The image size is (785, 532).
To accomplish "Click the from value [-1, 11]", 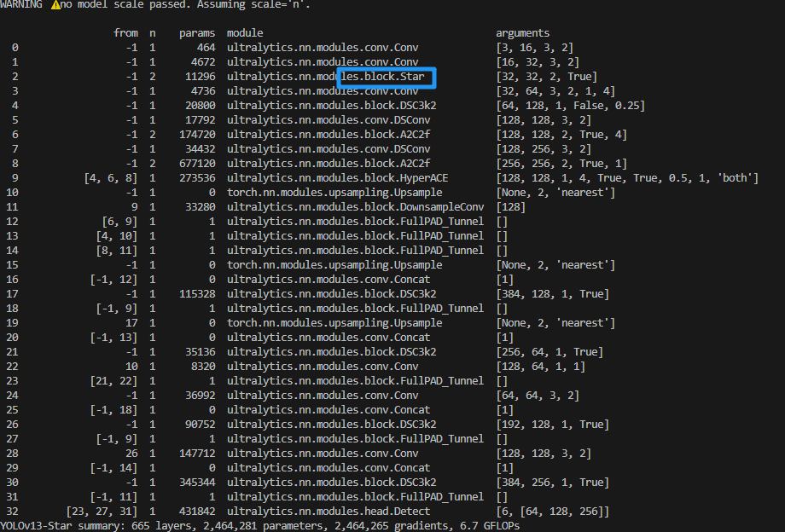I will tap(113, 497).
